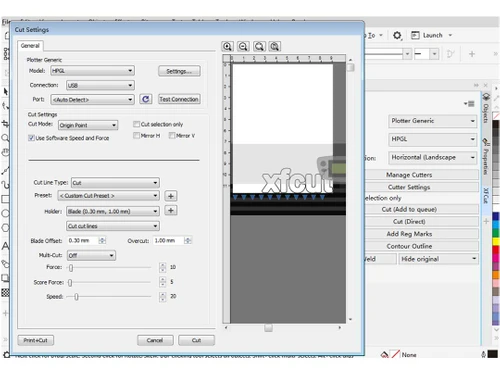This screenshot has height=375, width=500.
Task: Open Horizontal (Landscape) dropdown in docker
Action: (433, 157)
